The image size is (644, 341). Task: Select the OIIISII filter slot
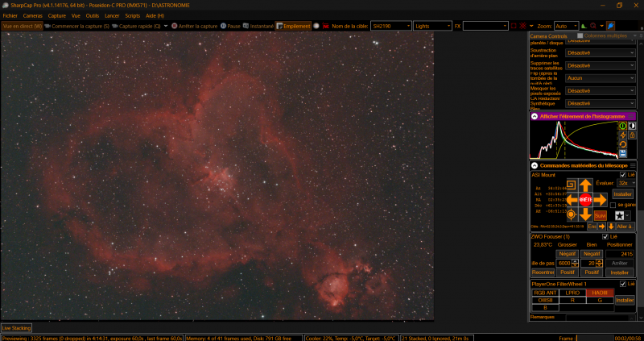[545, 300]
